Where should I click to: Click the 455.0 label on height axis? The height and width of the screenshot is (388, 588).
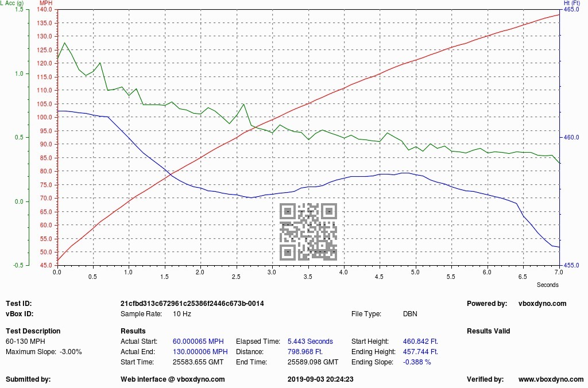[571, 265]
